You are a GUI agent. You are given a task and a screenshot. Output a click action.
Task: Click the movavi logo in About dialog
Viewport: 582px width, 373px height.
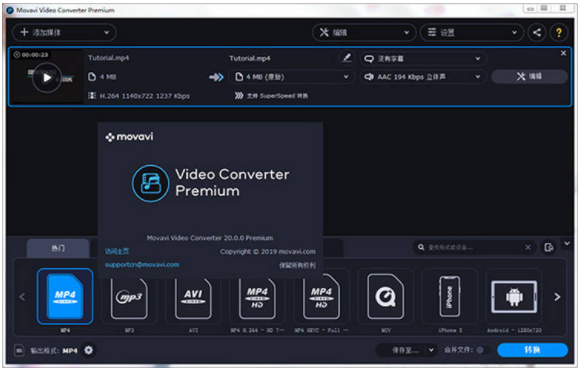129,137
